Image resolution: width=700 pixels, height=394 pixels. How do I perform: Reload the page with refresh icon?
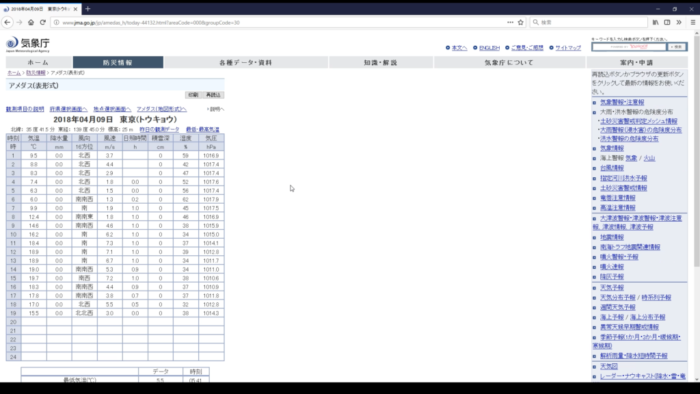pos(43,22)
